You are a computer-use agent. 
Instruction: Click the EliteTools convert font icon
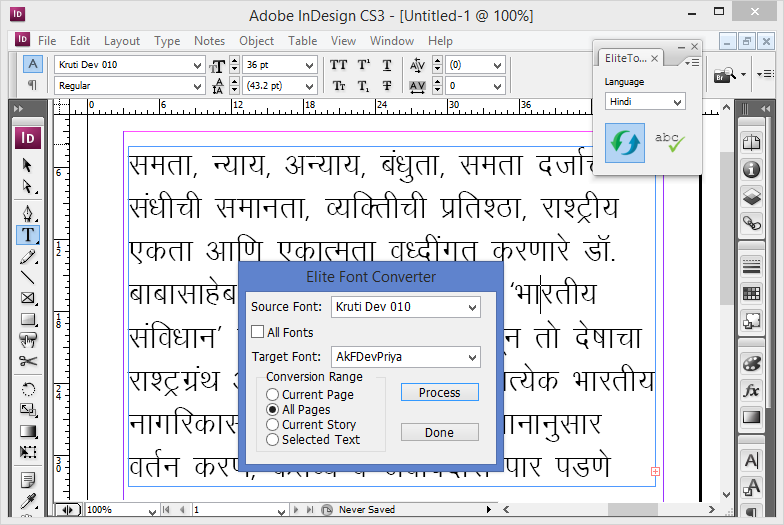[625, 143]
